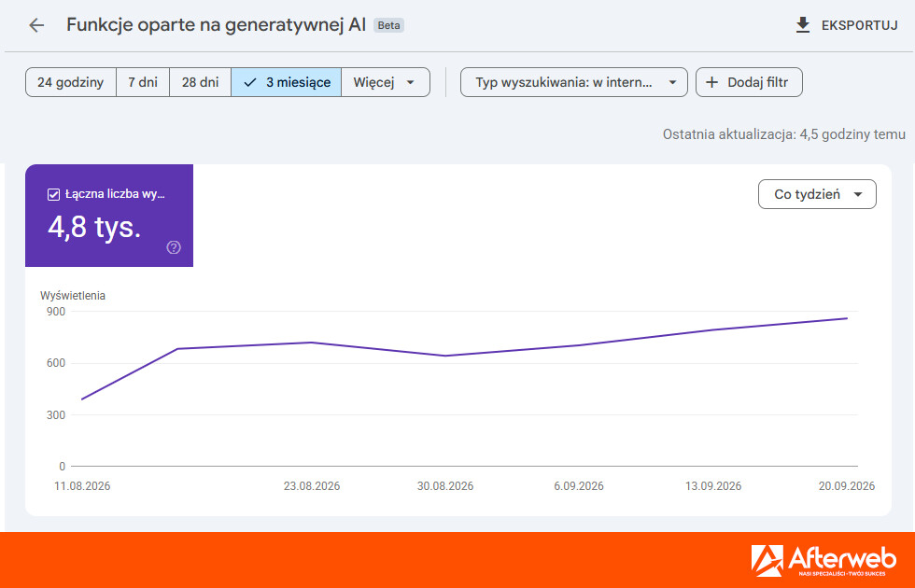
Task: Click the Wyświetlenia axis label
Action: (x=73, y=296)
